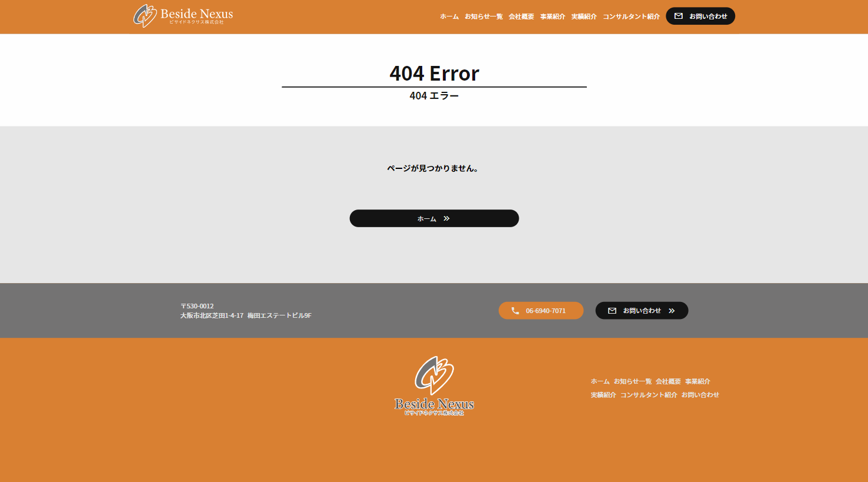Click the swirl logo mark in the footer
This screenshot has width=868, height=482.
[434, 374]
